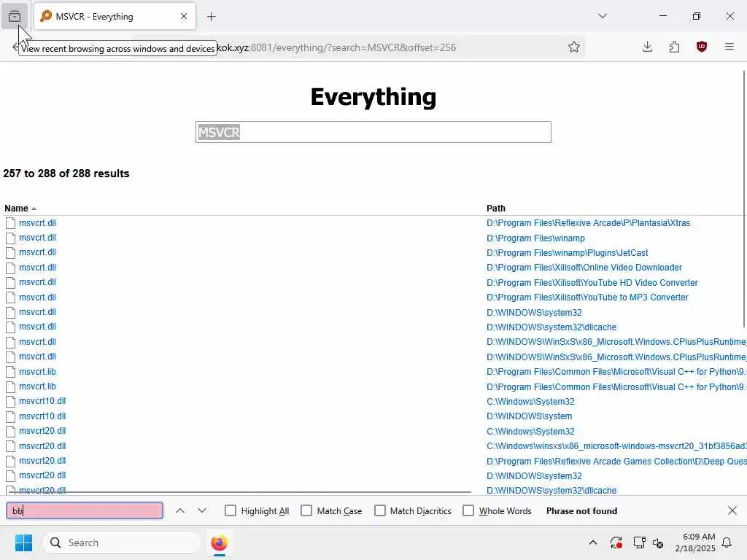The height and width of the screenshot is (560, 747).
Task: Bookmark this page with the star icon
Action: click(573, 47)
